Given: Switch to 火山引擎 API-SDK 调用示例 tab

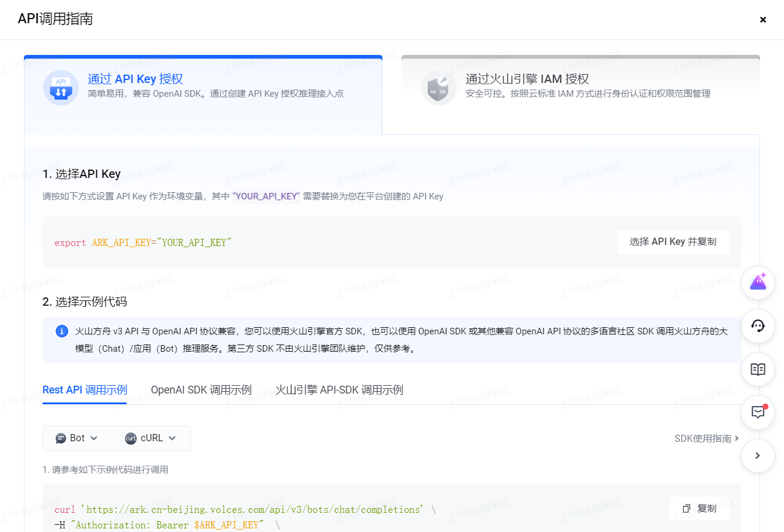Looking at the screenshot, I should coord(339,390).
